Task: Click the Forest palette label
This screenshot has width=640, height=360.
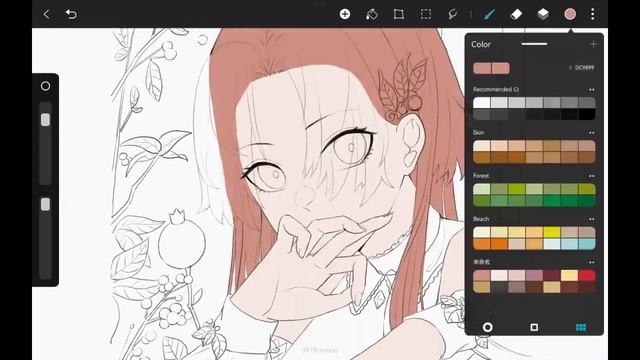Action: tap(481, 176)
